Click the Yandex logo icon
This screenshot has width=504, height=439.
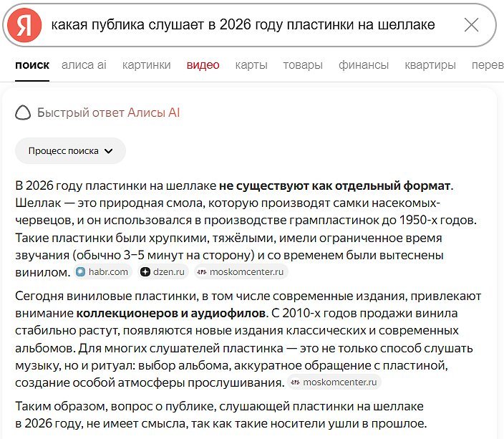pyautogui.click(x=25, y=25)
